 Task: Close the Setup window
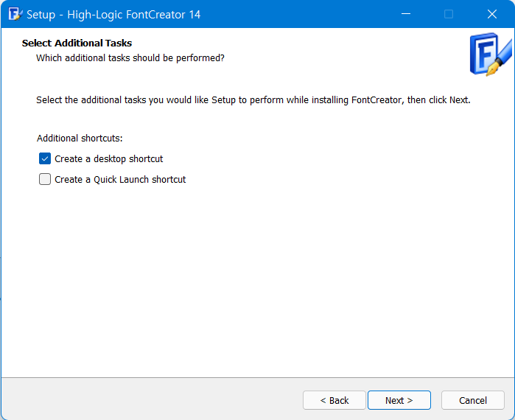click(491, 14)
